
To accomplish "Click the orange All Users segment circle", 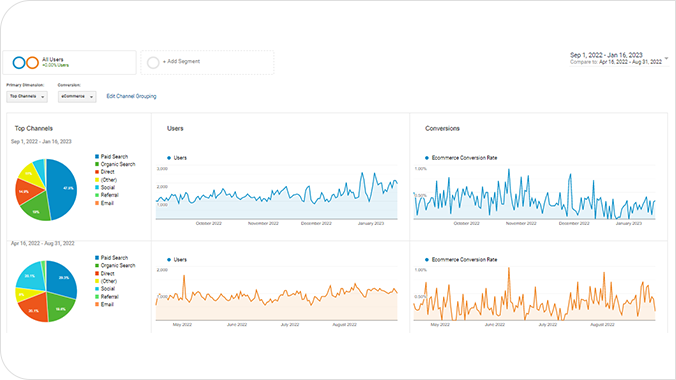I will coord(32,63).
